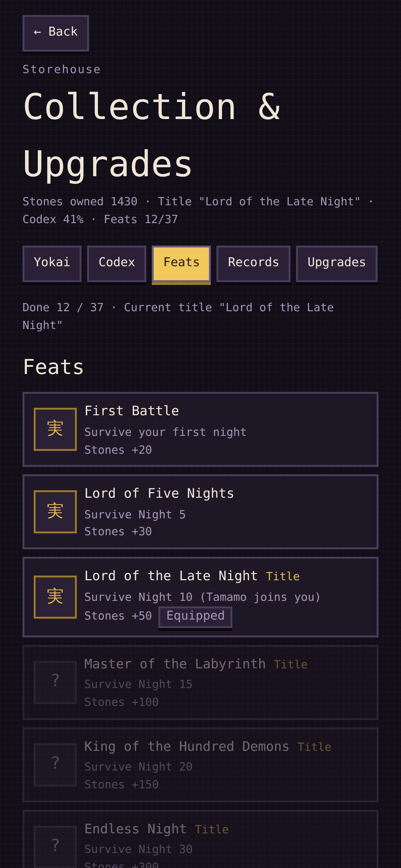Click the Storehouse breadcrumb label
401x868 pixels.
click(62, 69)
